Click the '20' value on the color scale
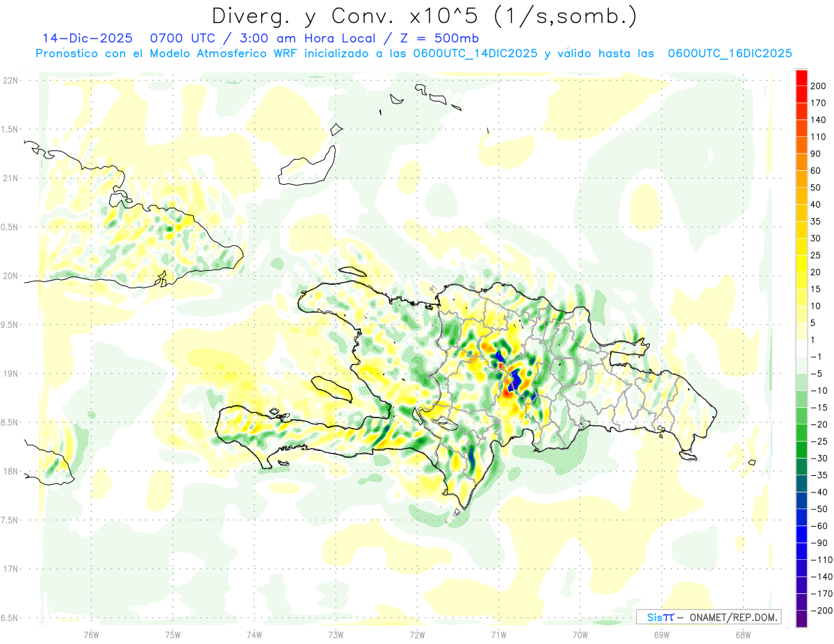The image size is (834, 644). click(816, 272)
